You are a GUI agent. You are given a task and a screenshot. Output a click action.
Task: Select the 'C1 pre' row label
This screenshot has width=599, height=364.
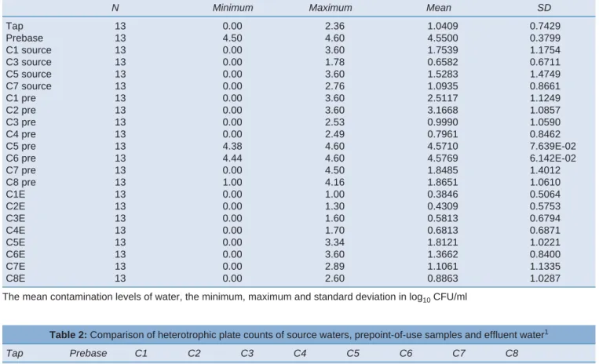click(21, 98)
